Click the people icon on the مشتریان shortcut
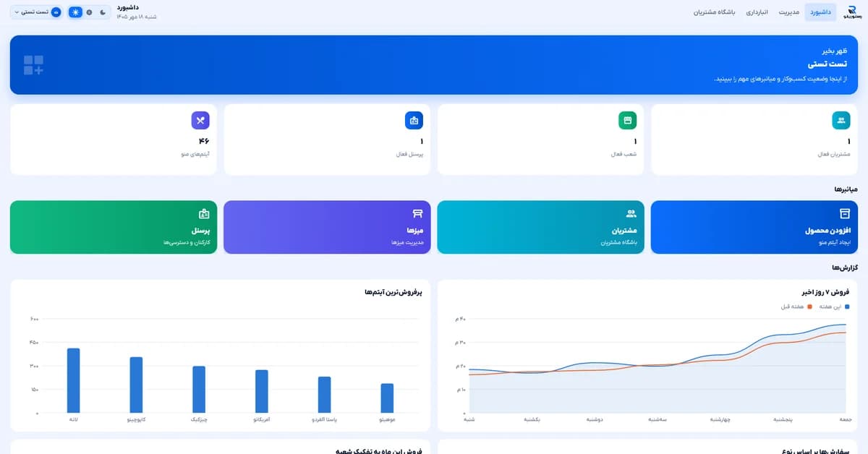The height and width of the screenshot is (454, 868). pyautogui.click(x=631, y=213)
